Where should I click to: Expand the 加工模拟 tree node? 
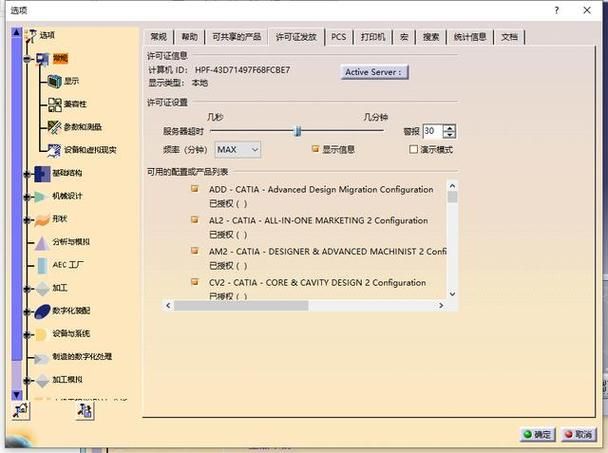click(x=27, y=380)
